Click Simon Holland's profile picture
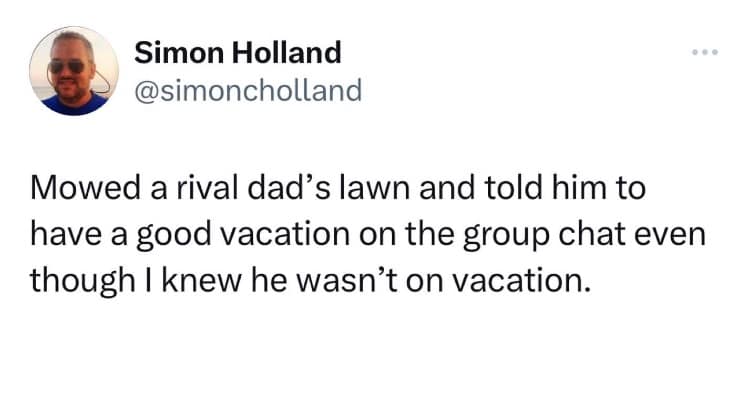738x414 pixels. (x=73, y=70)
